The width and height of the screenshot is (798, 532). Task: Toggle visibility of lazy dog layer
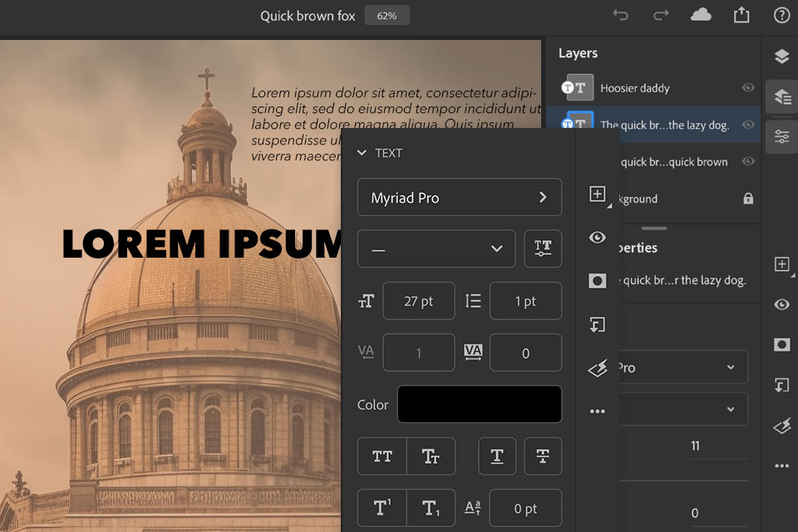(748, 125)
